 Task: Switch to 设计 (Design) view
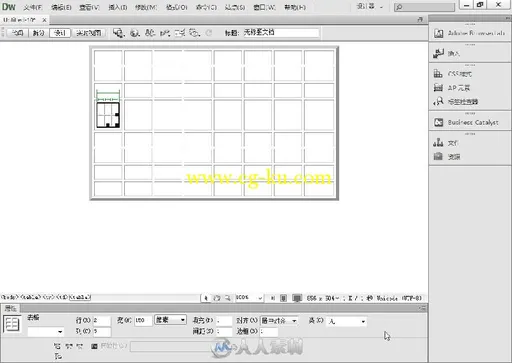[60, 33]
